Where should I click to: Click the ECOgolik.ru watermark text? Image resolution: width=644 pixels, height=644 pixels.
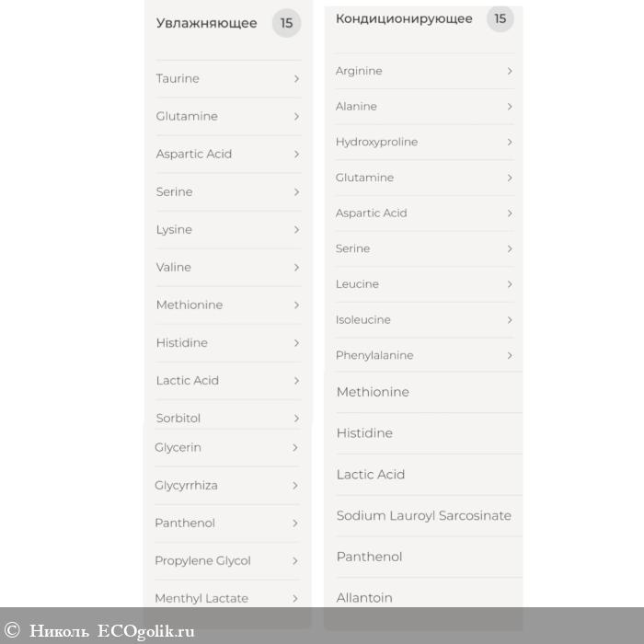tap(145, 631)
